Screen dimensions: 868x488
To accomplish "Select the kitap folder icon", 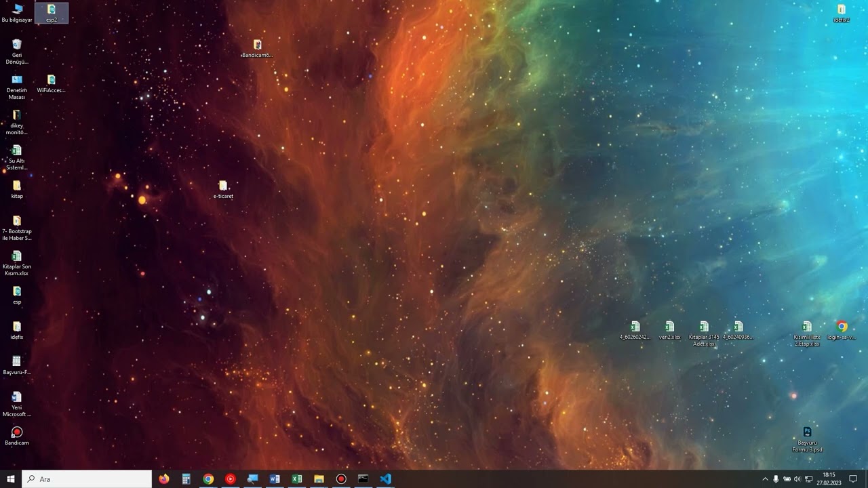I will click(x=17, y=189).
